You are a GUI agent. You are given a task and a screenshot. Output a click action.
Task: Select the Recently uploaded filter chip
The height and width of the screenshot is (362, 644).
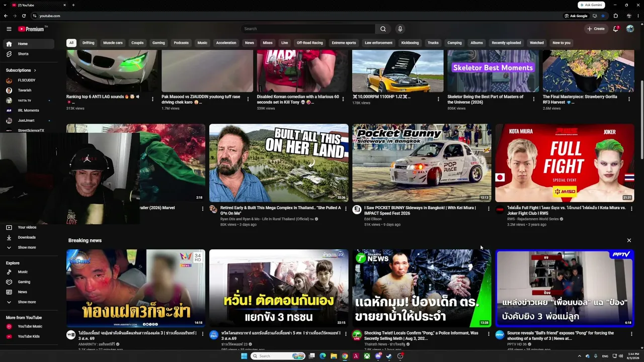[506, 43]
